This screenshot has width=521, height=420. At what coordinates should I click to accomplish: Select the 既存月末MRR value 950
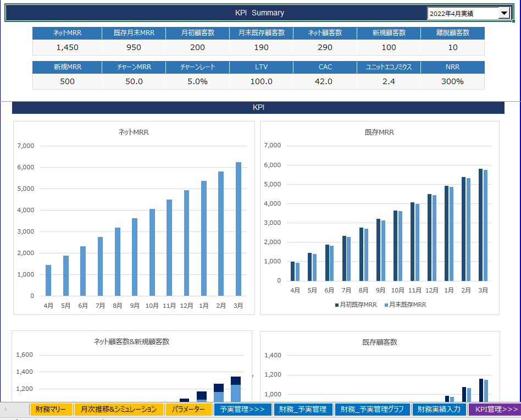(x=134, y=47)
